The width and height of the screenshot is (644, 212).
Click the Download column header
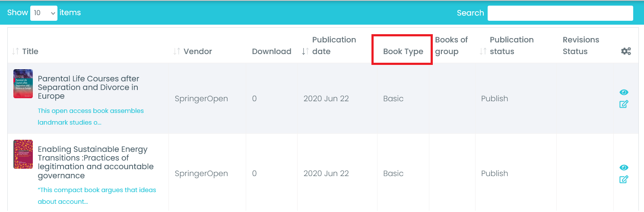tap(272, 51)
